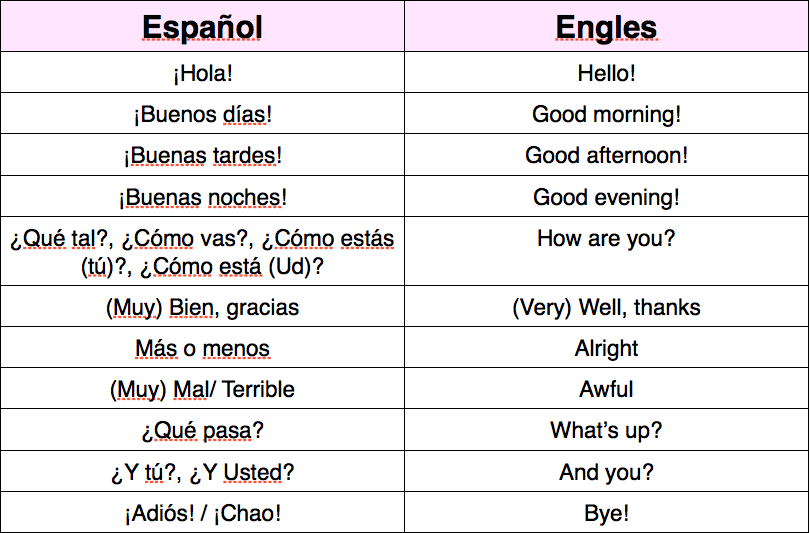Click the "Hello!" cell
Screen dimensions: 810x533
point(606,73)
